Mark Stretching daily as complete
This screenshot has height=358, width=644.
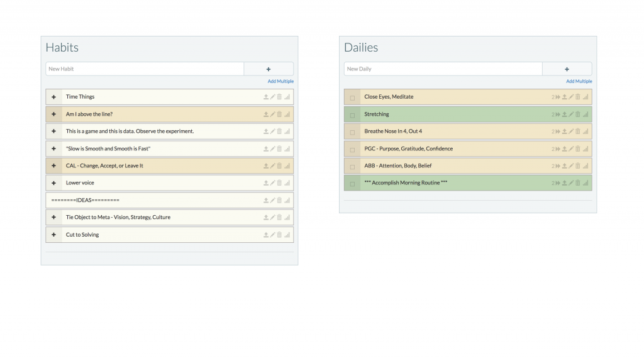352,115
